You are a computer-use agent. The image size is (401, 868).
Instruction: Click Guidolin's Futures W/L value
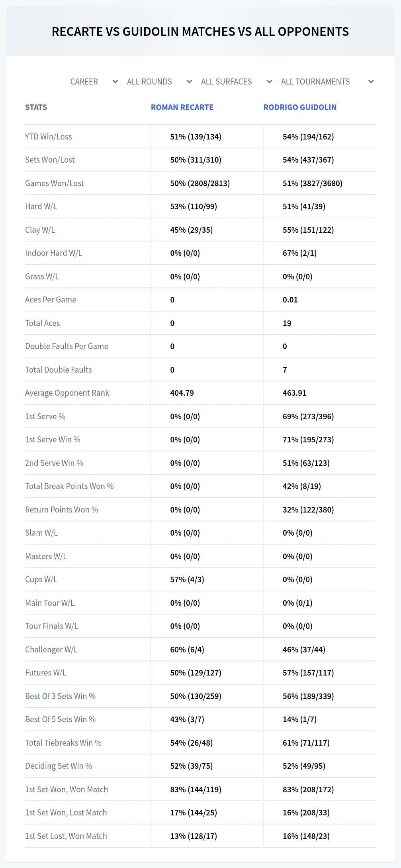[x=308, y=673]
